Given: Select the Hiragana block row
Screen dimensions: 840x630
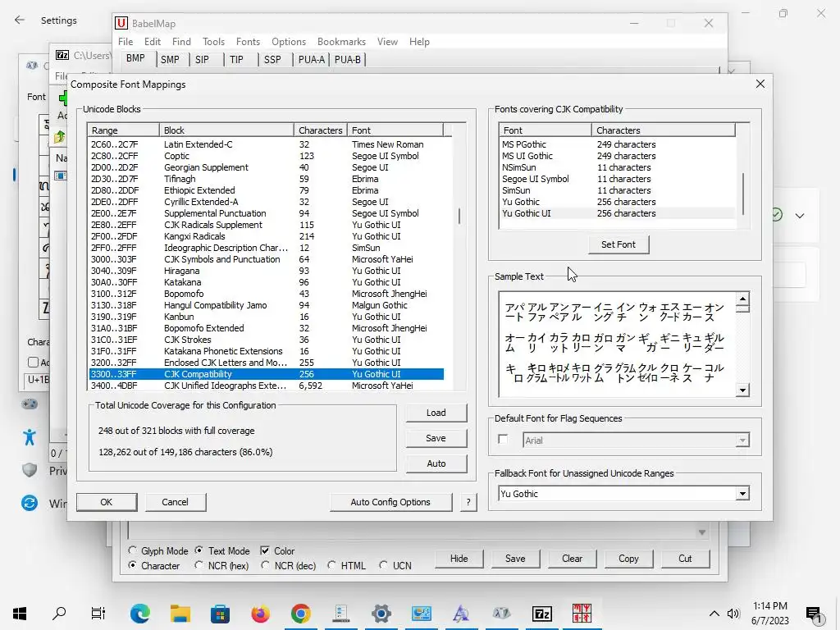Looking at the screenshot, I should (x=267, y=271).
